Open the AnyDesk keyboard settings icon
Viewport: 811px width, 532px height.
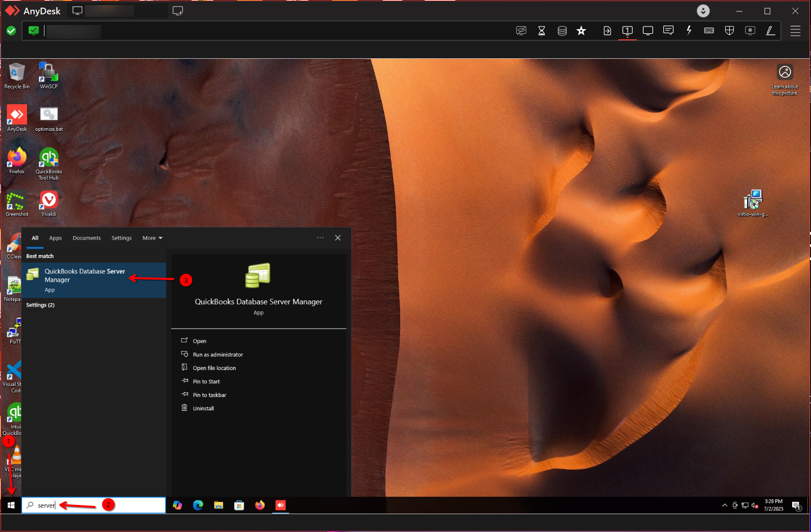709,31
